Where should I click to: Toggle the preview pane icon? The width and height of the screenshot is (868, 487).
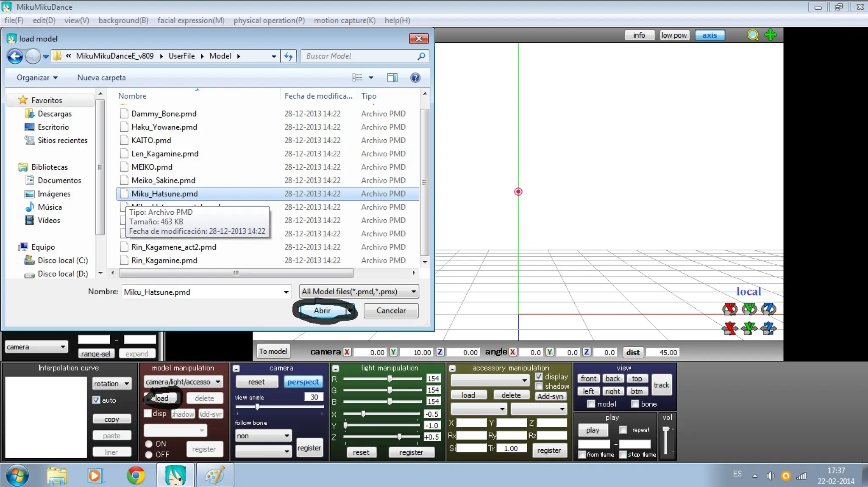[x=392, y=77]
